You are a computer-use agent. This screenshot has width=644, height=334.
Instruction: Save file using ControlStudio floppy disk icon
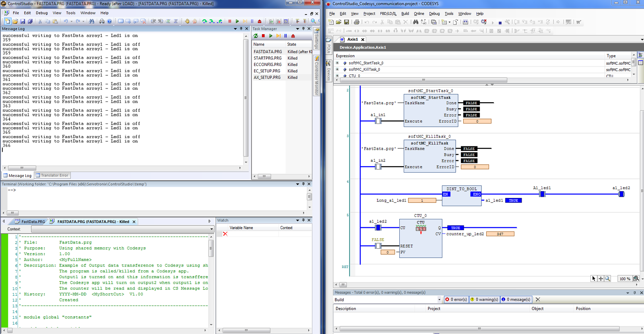23,21
